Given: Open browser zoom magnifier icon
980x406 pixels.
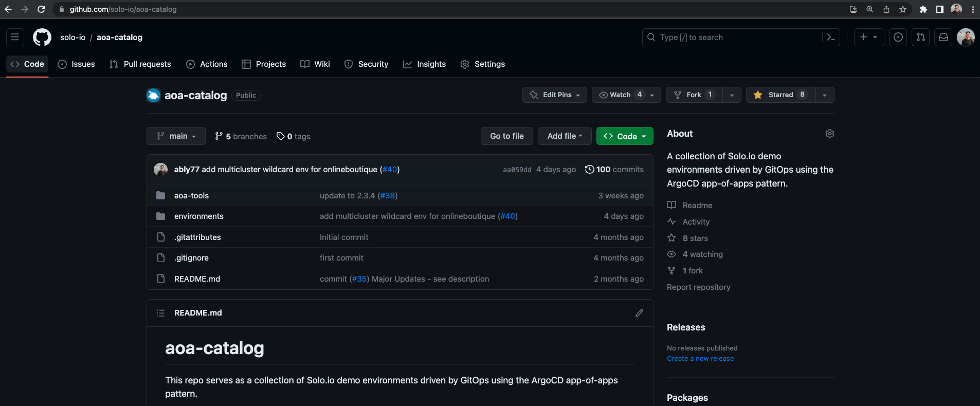Looking at the screenshot, I should click(870, 9).
